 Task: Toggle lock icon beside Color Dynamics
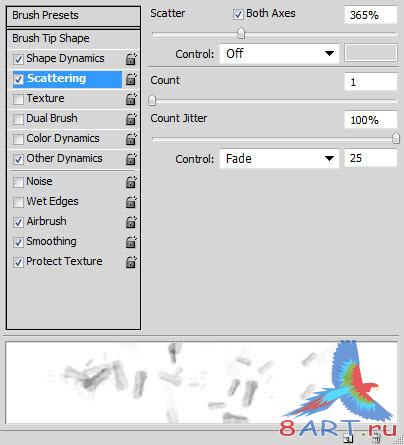point(131,139)
